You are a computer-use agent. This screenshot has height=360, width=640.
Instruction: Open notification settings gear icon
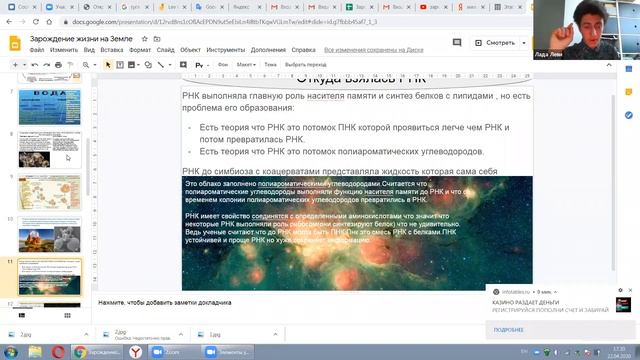click(x=620, y=290)
